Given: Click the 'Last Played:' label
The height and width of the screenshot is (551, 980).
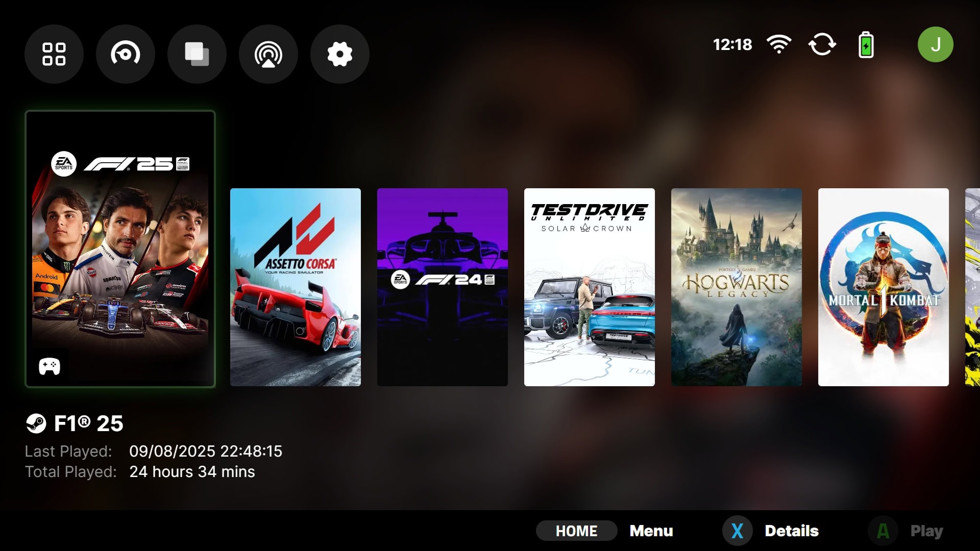Looking at the screenshot, I should [x=68, y=451].
